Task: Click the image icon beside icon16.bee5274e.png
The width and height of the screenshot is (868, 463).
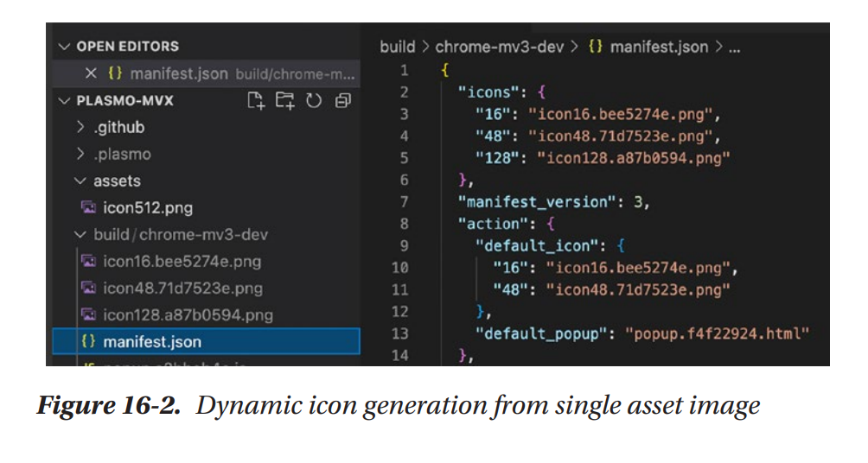Action: [87, 261]
